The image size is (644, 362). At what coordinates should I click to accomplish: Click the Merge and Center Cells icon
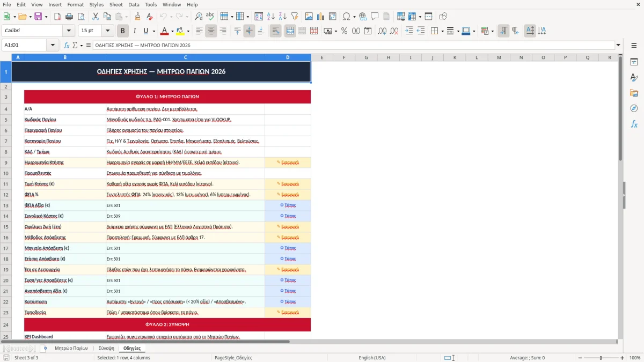290,31
